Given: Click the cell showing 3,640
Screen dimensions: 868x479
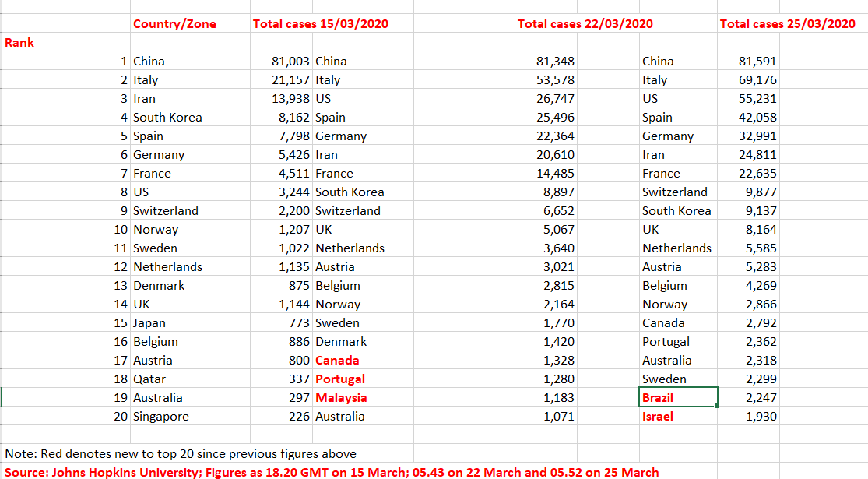Looking at the screenshot, I should click(x=546, y=248).
